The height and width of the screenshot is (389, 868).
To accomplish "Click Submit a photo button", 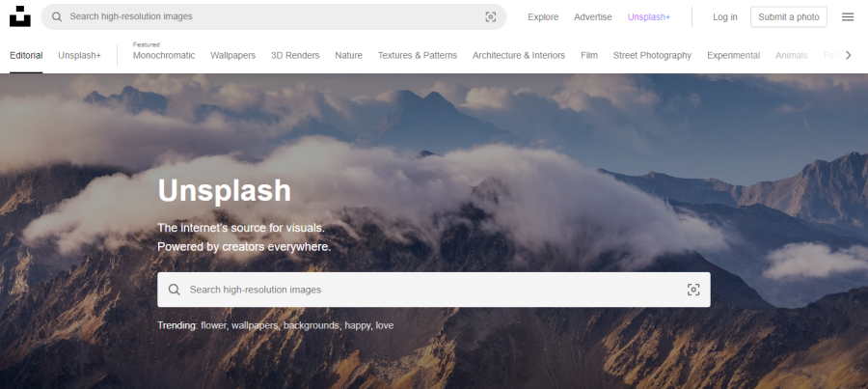I will point(789,17).
